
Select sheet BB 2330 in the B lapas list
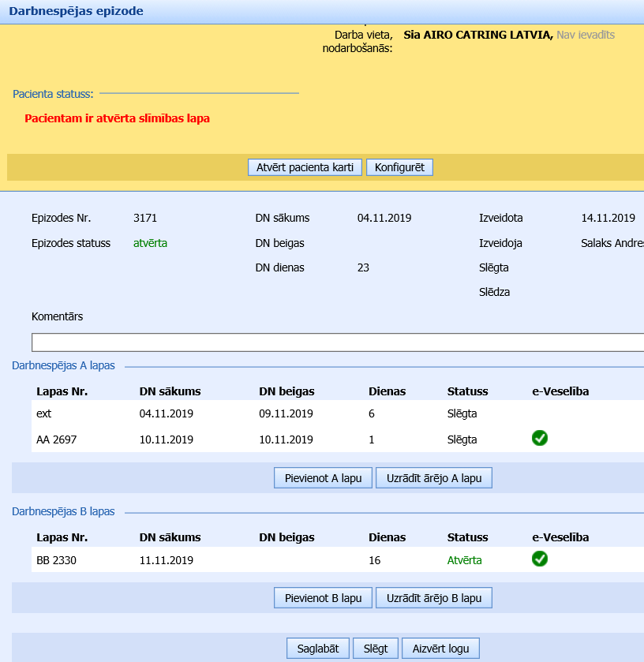[56, 560]
